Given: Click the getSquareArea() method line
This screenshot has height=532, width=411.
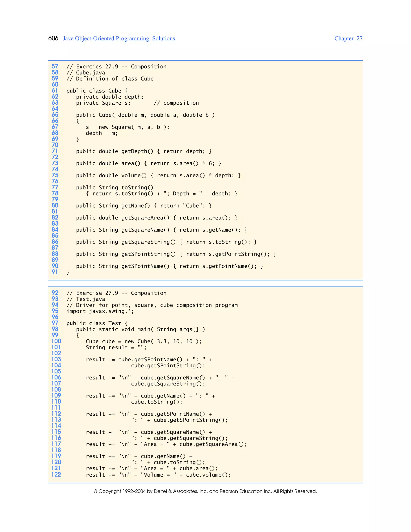Looking at the screenshot, I should [x=157, y=218].
